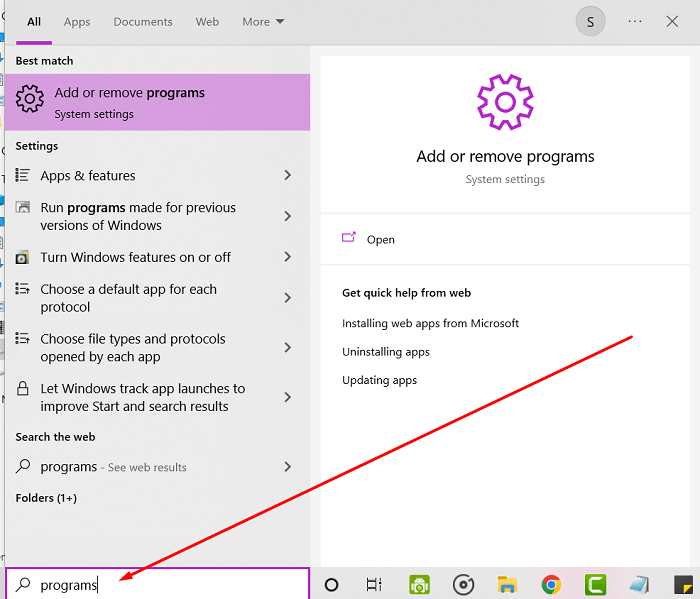Expand the Apps & features arrow

pos(288,175)
